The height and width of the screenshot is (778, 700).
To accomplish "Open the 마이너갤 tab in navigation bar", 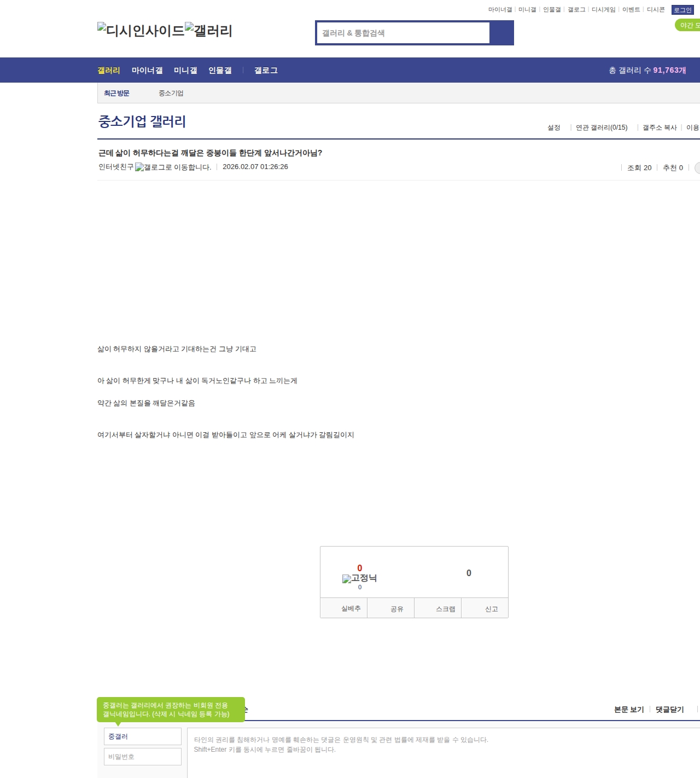I will [147, 71].
